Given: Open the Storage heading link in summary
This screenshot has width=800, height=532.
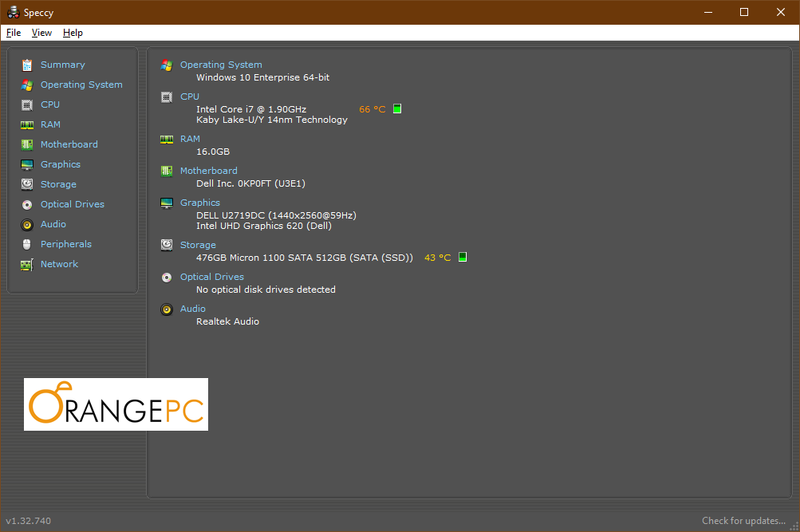Looking at the screenshot, I should [198, 245].
